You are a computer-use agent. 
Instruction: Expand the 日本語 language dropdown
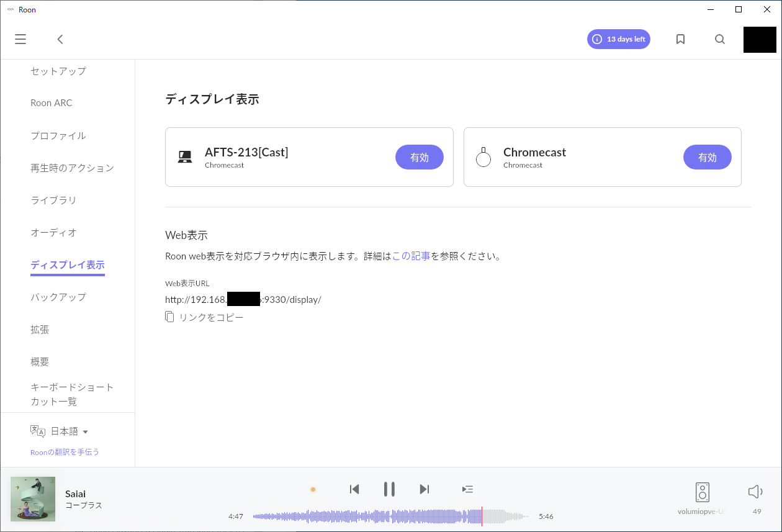click(69, 431)
